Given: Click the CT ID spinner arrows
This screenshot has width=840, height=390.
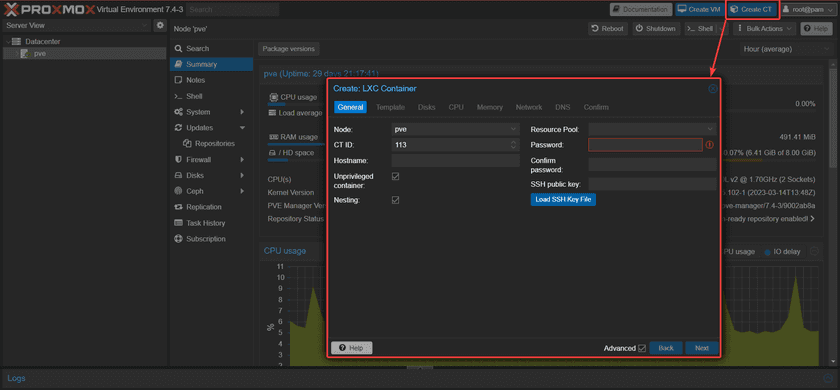Looking at the screenshot, I should (x=513, y=145).
